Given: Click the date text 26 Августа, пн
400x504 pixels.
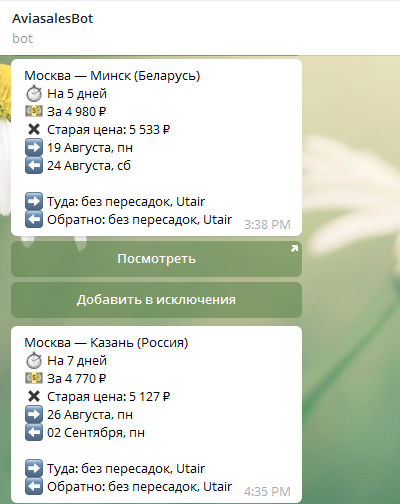Looking at the screenshot, I should click(x=90, y=415).
